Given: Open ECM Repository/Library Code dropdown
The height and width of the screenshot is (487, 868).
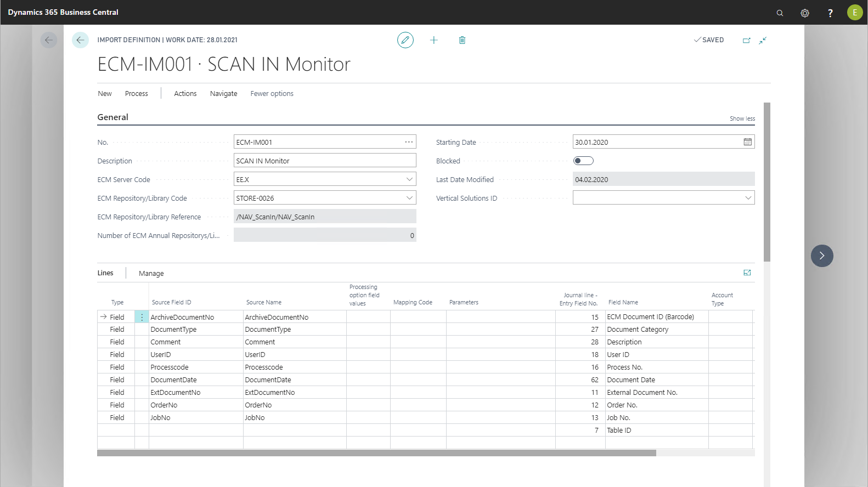Looking at the screenshot, I should [x=409, y=198].
